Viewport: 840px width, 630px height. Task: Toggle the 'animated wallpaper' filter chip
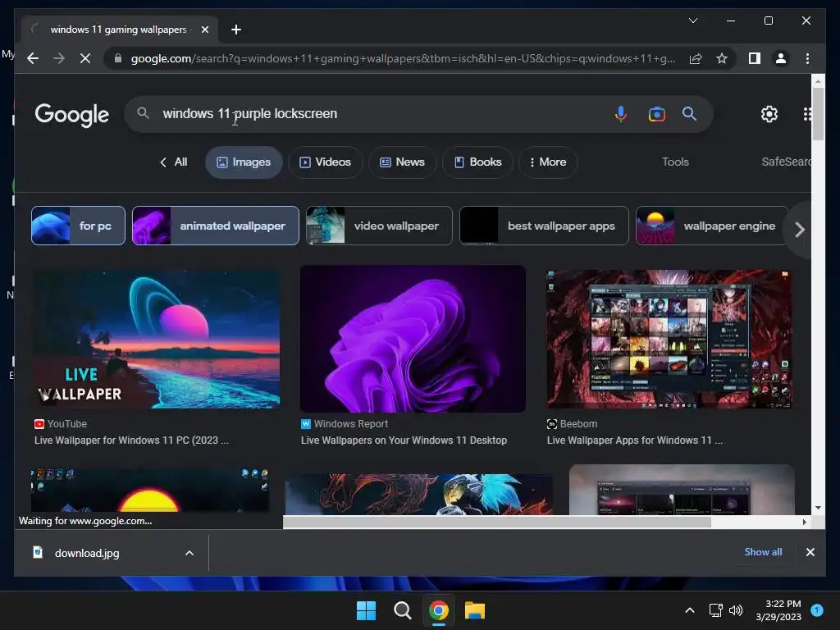click(216, 226)
